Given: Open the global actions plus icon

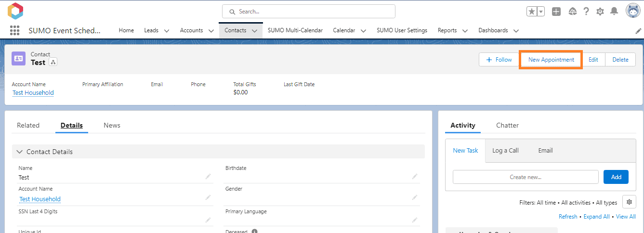Looking at the screenshot, I should click(556, 12).
